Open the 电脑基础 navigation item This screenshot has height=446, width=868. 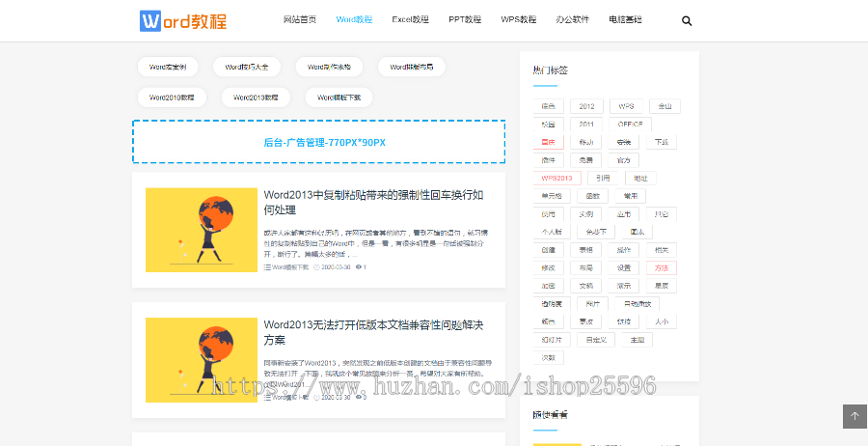(x=625, y=19)
